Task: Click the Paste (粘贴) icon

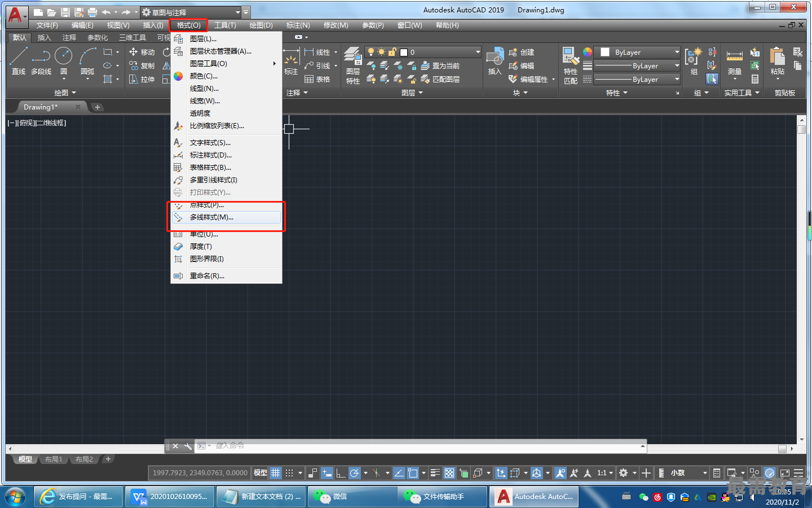Action: coord(778,61)
